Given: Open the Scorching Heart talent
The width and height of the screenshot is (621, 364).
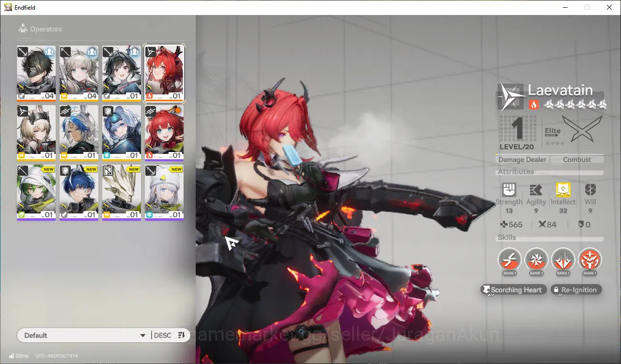Looking at the screenshot, I should coord(514,290).
